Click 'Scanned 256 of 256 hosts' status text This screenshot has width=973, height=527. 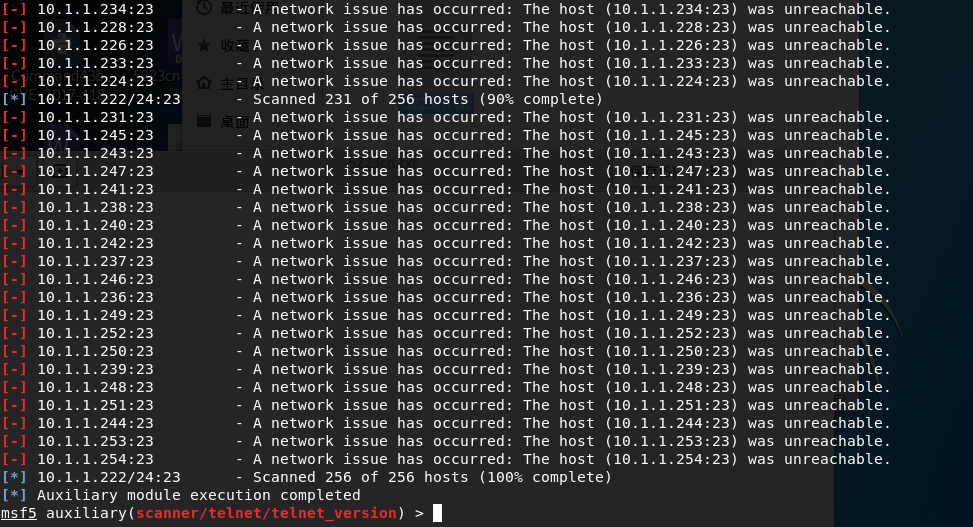pyautogui.click(x=361, y=477)
